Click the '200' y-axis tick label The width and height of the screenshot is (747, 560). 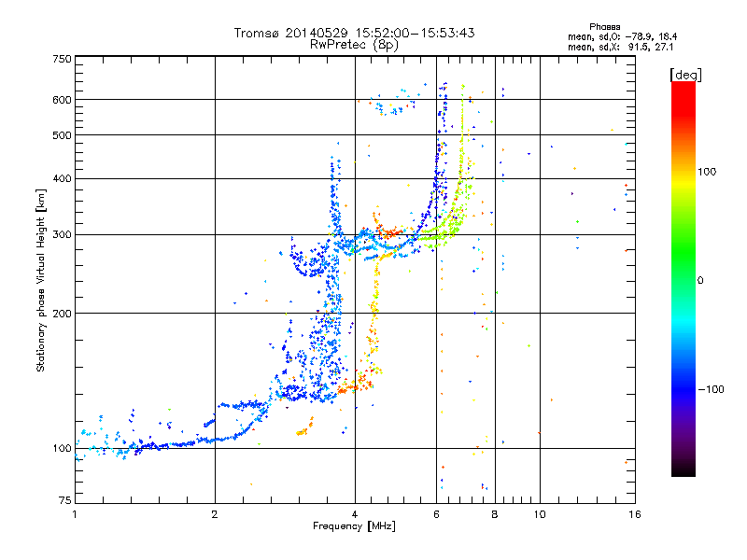(63, 314)
